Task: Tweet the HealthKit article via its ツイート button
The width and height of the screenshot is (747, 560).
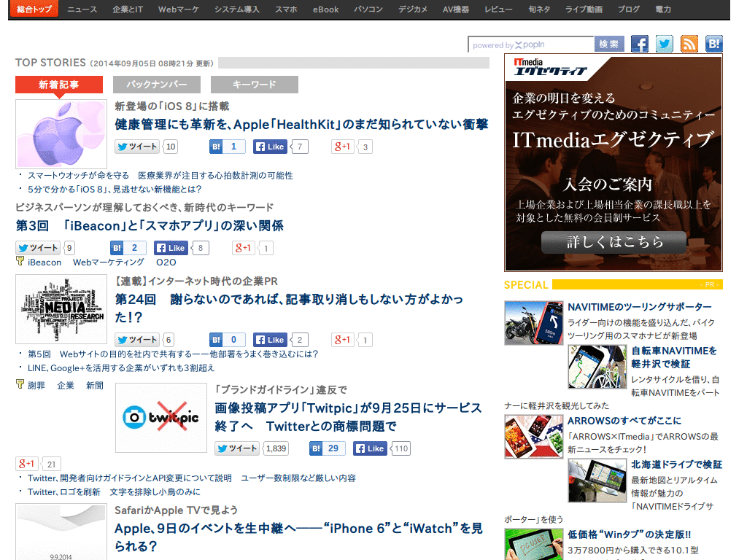Action: coord(136,147)
